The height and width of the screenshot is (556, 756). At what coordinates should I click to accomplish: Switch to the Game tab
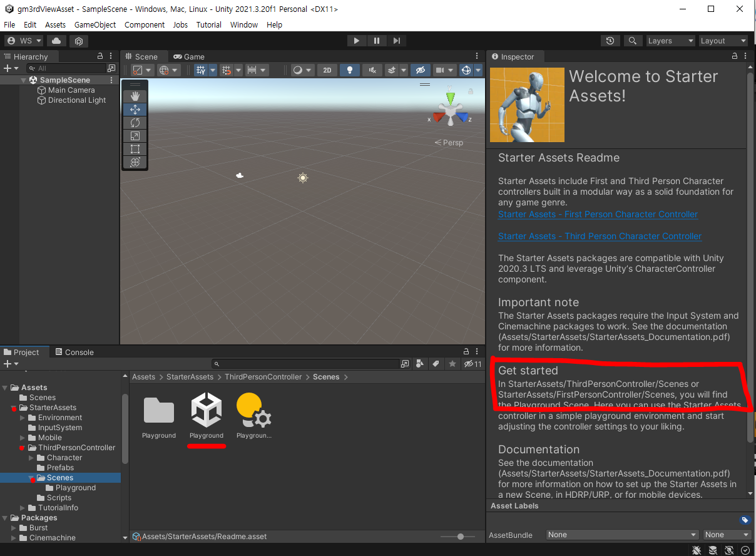pyautogui.click(x=189, y=56)
